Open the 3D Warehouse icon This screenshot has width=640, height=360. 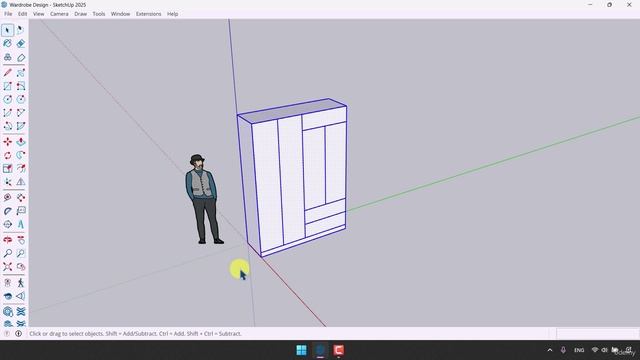coord(7,311)
